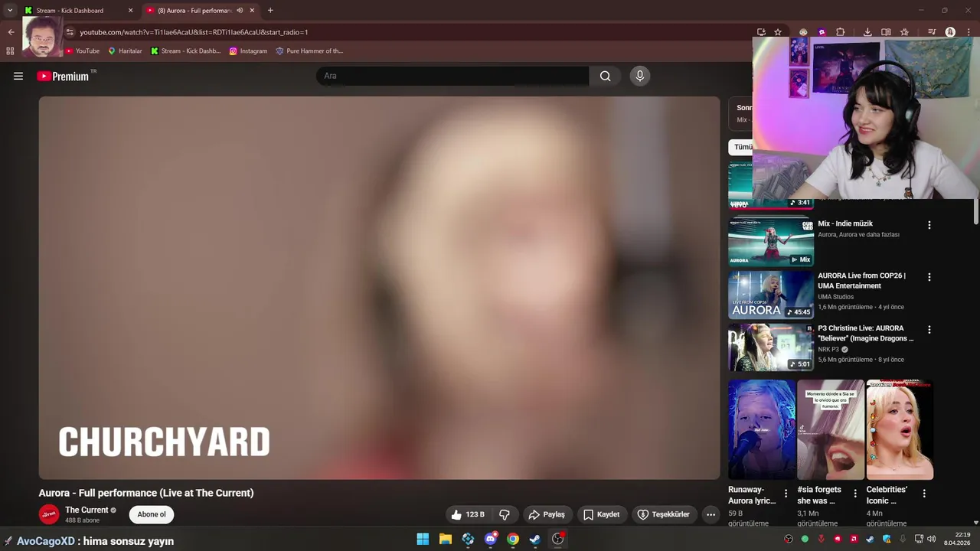
Task: Close the Stream - Kick Dashboard tab
Action: [x=130, y=11]
